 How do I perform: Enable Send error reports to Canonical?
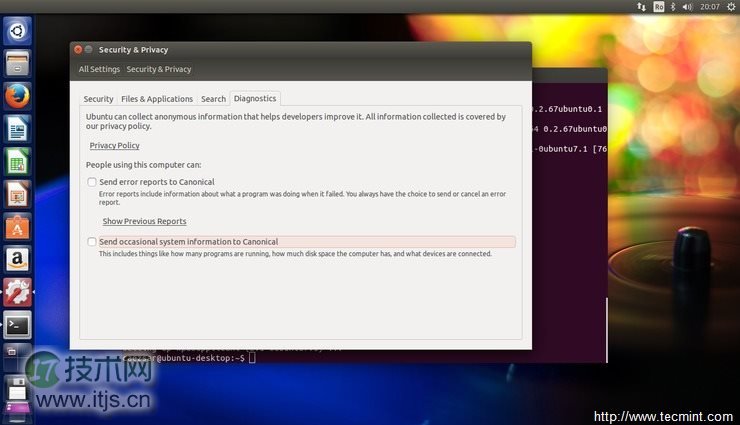coord(92,182)
